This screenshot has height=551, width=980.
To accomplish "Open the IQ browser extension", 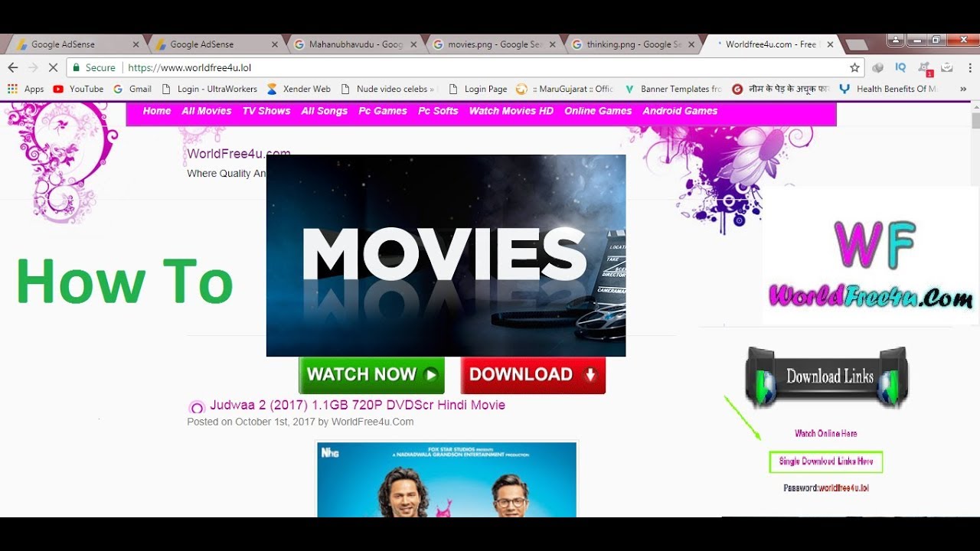I will point(900,67).
